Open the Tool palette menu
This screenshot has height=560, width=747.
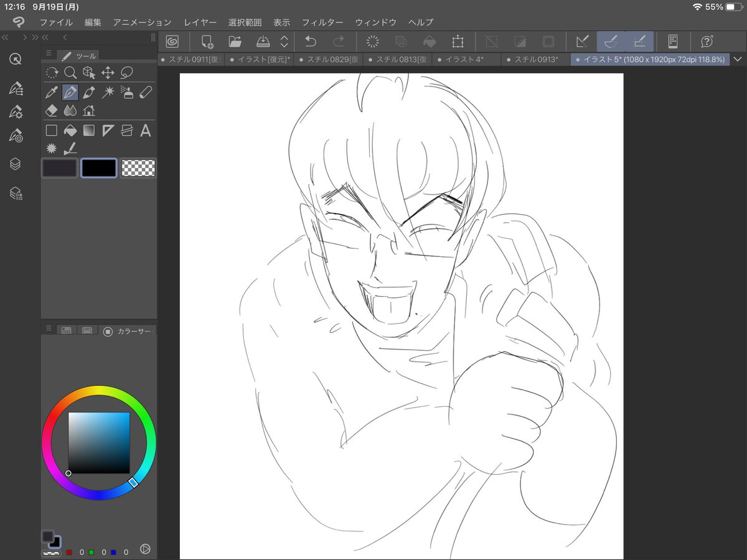pos(49,54)
